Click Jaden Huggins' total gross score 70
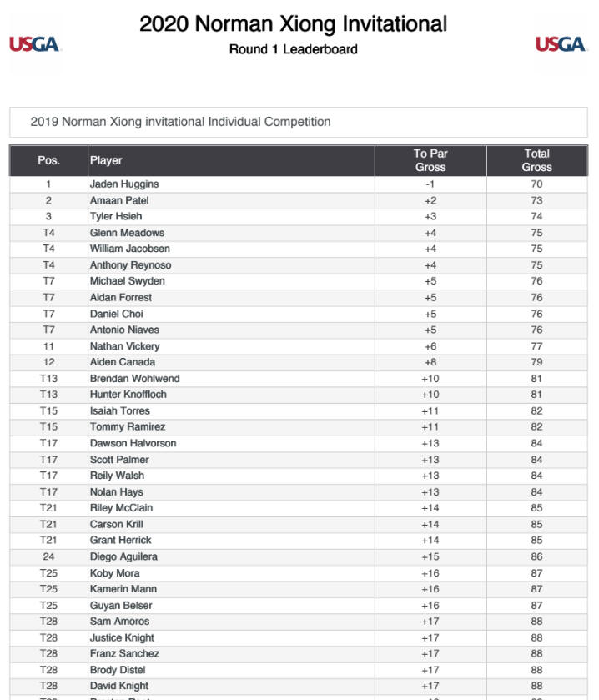 tap(536, 184)
